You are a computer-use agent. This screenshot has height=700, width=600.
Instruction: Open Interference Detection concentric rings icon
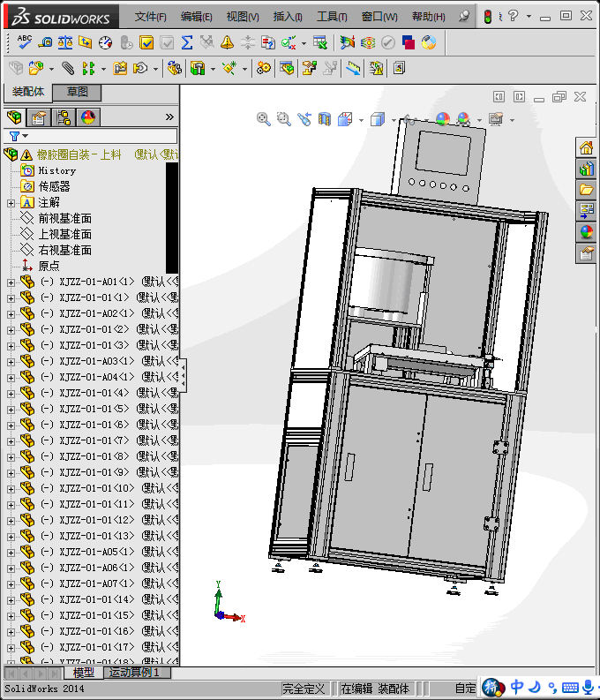tap(368, 42)
